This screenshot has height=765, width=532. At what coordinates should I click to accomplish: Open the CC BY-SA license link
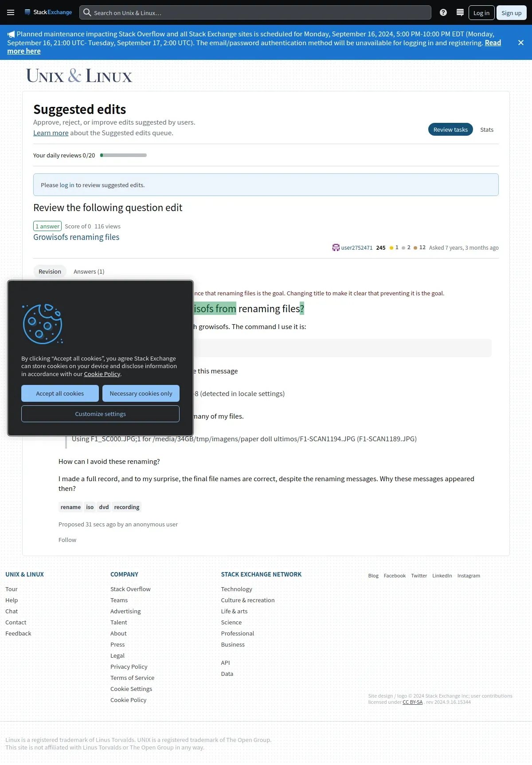[413, 702]
